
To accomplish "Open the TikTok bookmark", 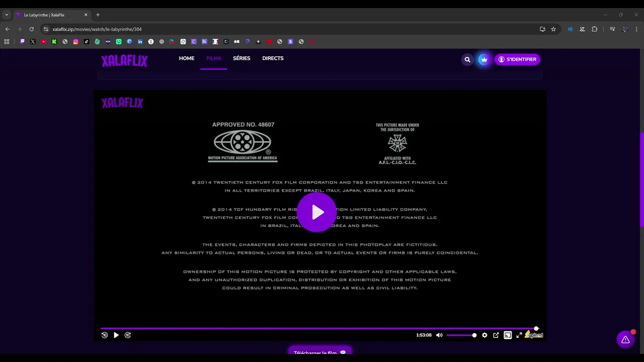I will pyautogui.click(x=87, y=42).
